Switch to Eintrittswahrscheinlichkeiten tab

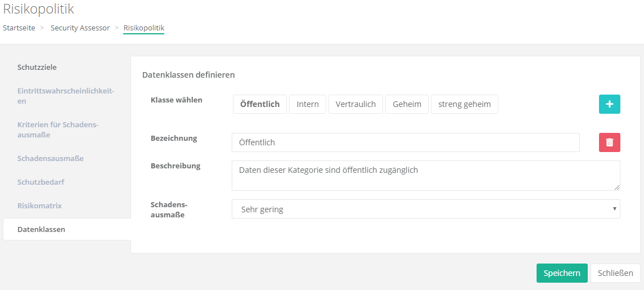66,96
